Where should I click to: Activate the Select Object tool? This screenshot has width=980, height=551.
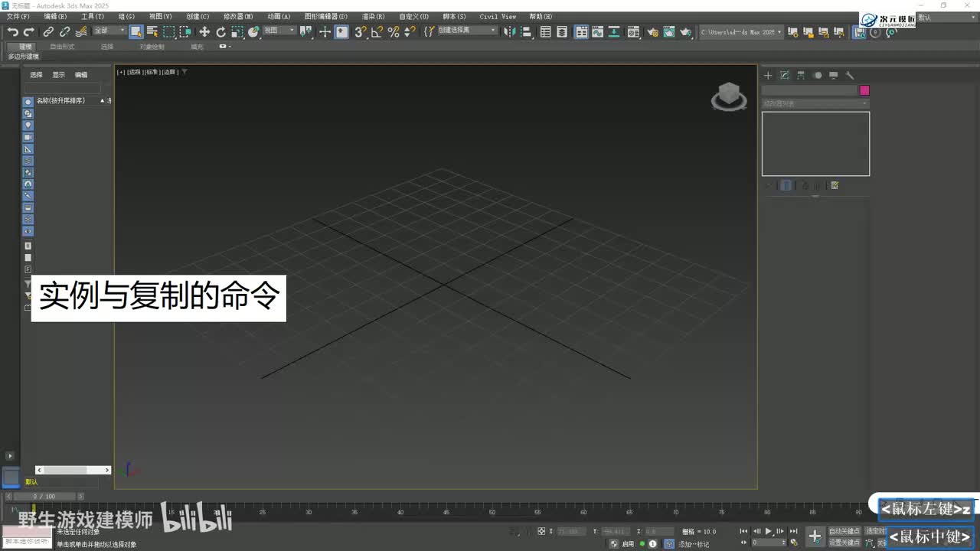click(136, 31)
